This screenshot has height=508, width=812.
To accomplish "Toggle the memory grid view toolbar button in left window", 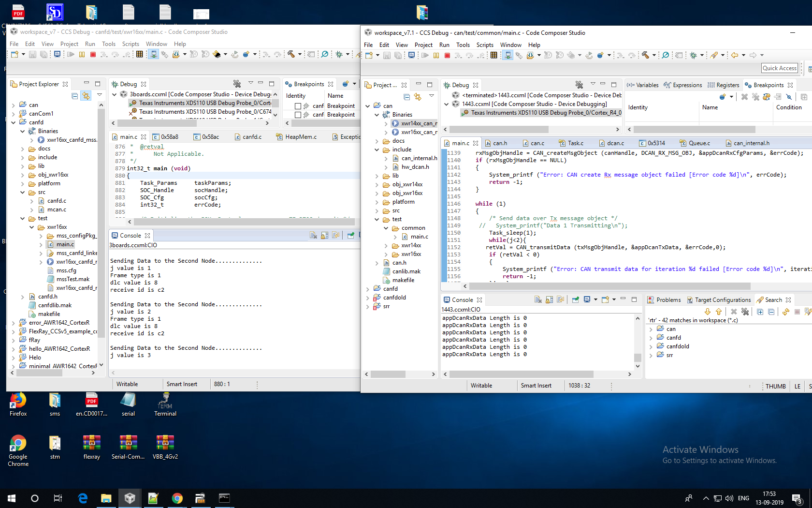I will click(x=139, y=55).
